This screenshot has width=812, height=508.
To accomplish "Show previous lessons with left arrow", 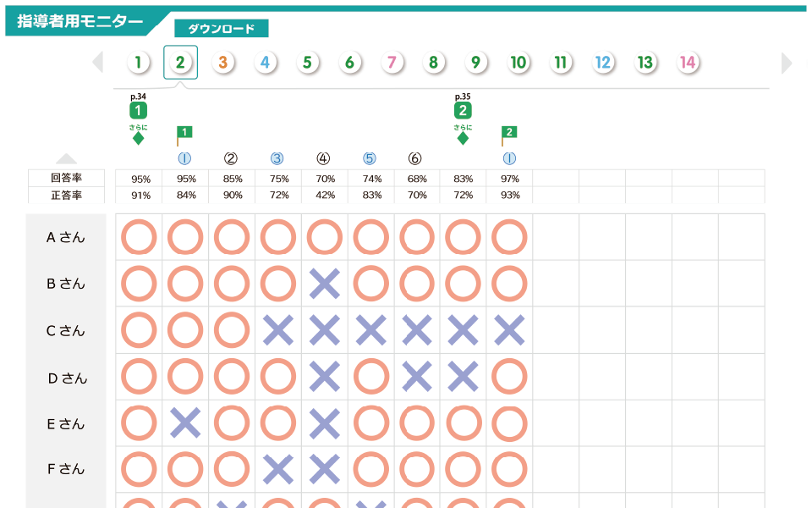I will coord(98,62).
